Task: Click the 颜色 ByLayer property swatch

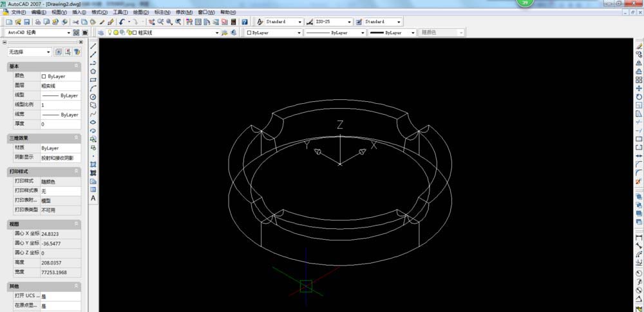Action: (44, 77)
